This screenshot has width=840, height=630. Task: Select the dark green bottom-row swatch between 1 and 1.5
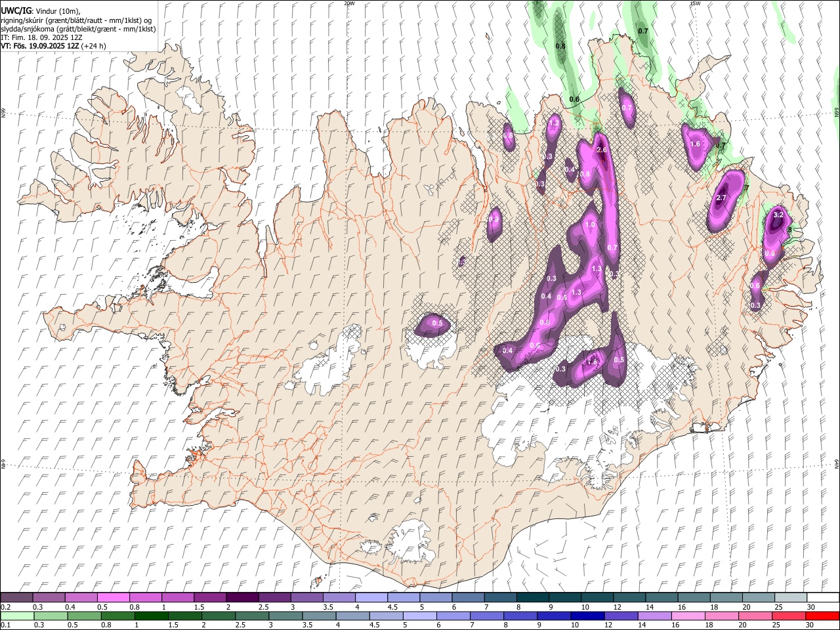pos(151,616)
